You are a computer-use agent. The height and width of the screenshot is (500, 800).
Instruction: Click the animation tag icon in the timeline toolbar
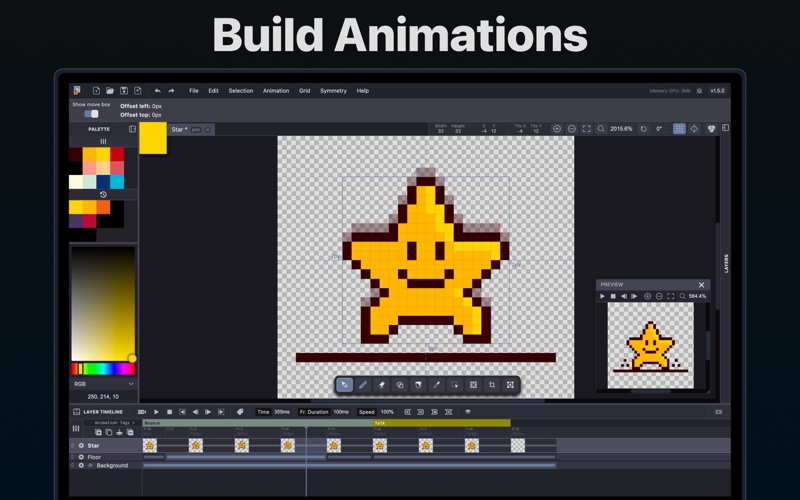(x=240, y=412)
